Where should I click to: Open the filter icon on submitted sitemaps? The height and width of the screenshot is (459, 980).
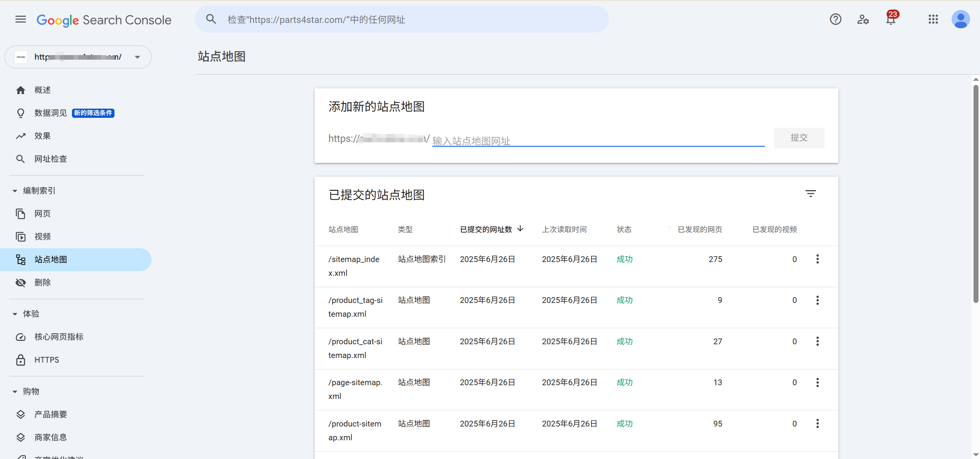click(x=811, y=194)
